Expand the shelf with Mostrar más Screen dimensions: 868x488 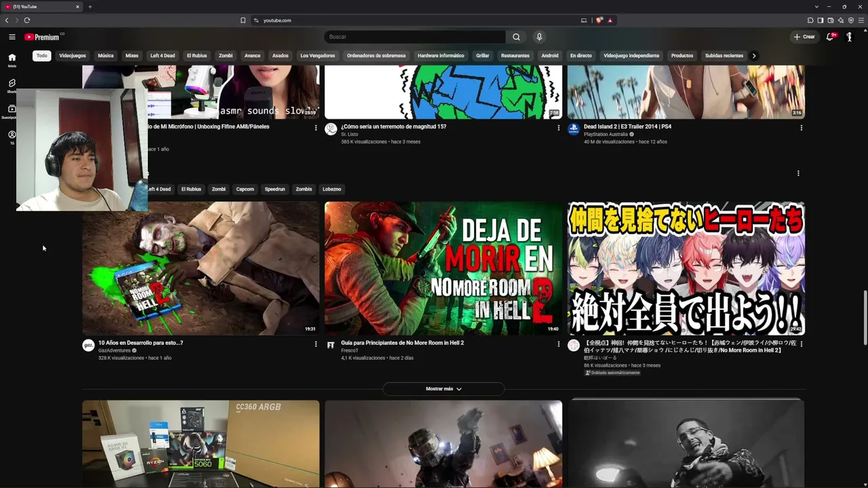pos(443,389)
